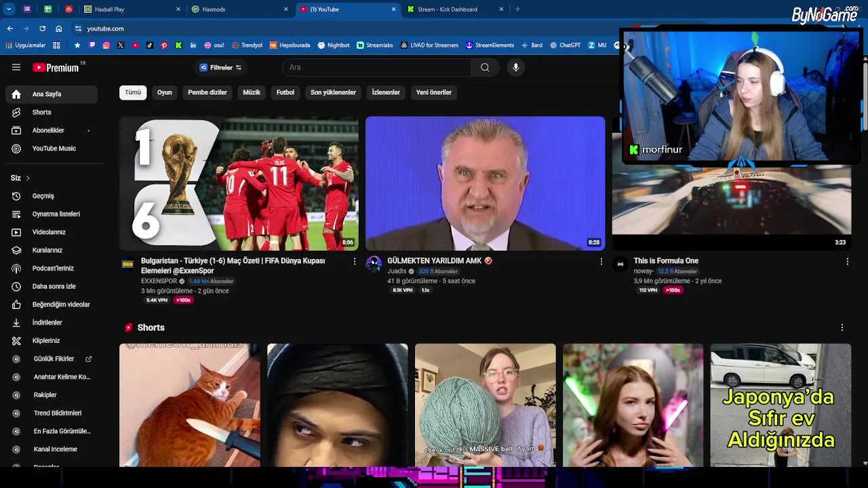Close the YouTube browser tab
Viewport: 868px width, 488px height.
tap(393, 9)
